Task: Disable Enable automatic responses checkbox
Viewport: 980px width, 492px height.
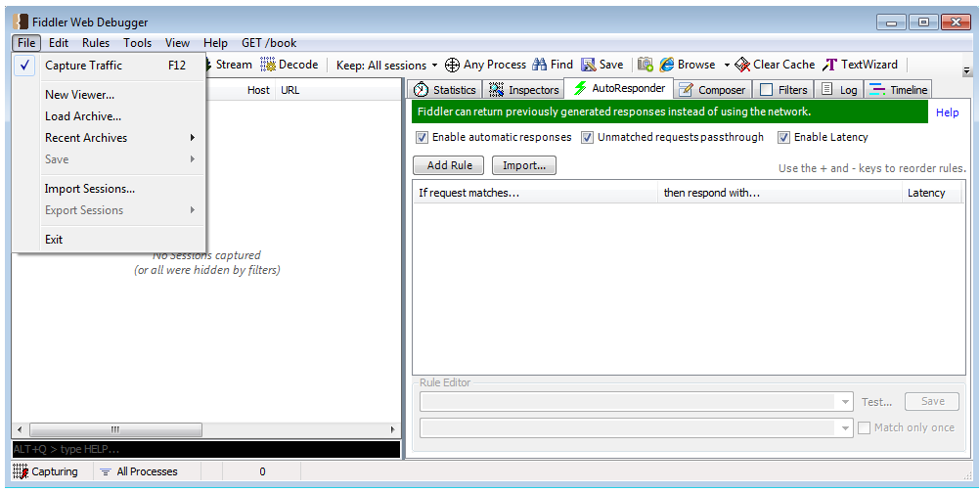Action: tap(422, 138)
